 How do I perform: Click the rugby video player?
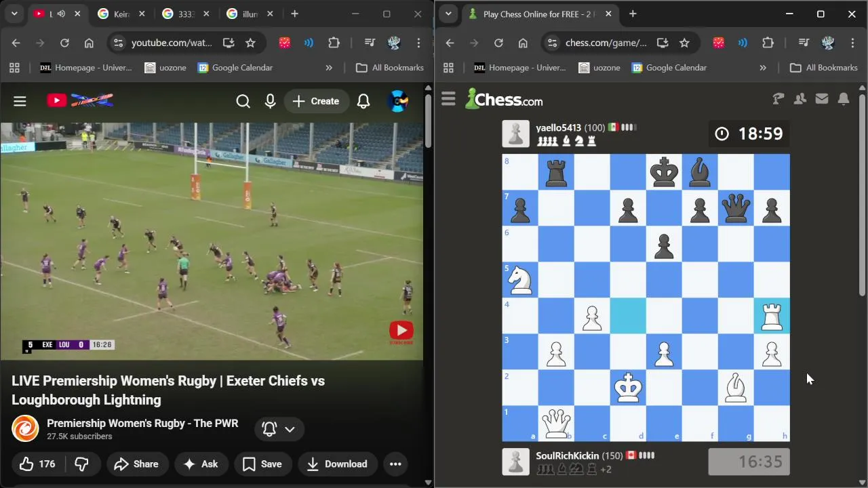coord(212,241)
